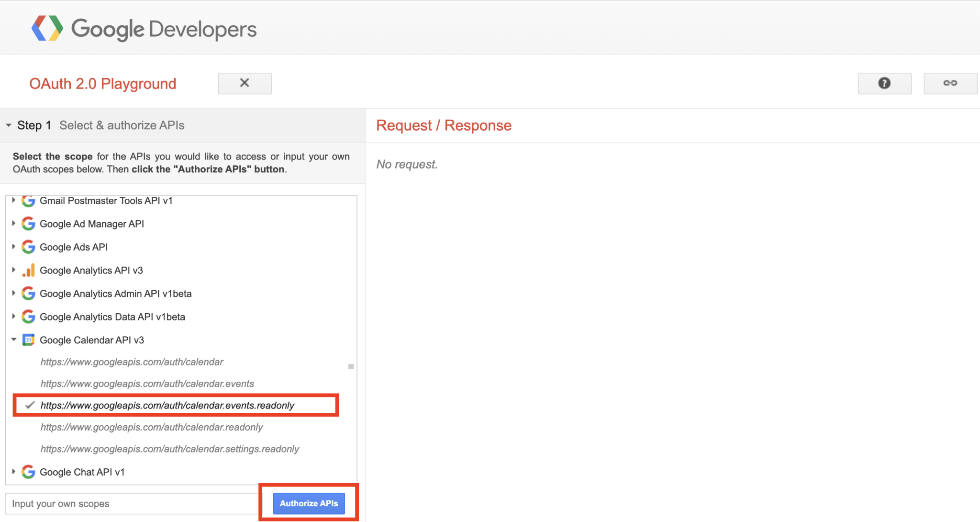Viewport: 980px width, 522px height.
Task: Click the Google Analytics API bar chart icon
Action: tap(29, 270)
